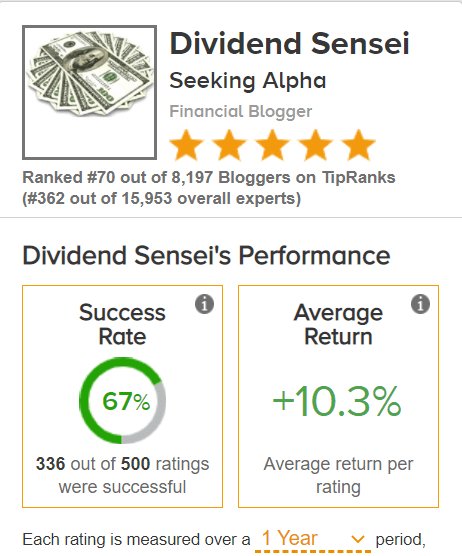
Task: Click the Ranked #70 Bloggers text
Action: coord(209,177)
